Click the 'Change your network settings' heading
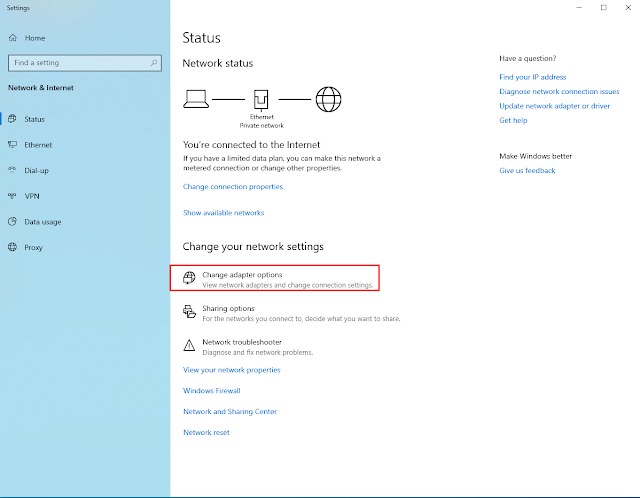The height and width of the screenshot is (498, 640). tap(253, 247)
